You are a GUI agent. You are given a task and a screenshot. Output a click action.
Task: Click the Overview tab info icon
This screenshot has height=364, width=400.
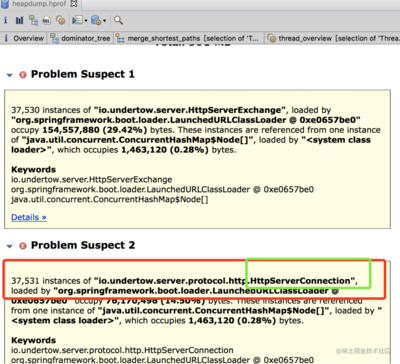[6, 38]
